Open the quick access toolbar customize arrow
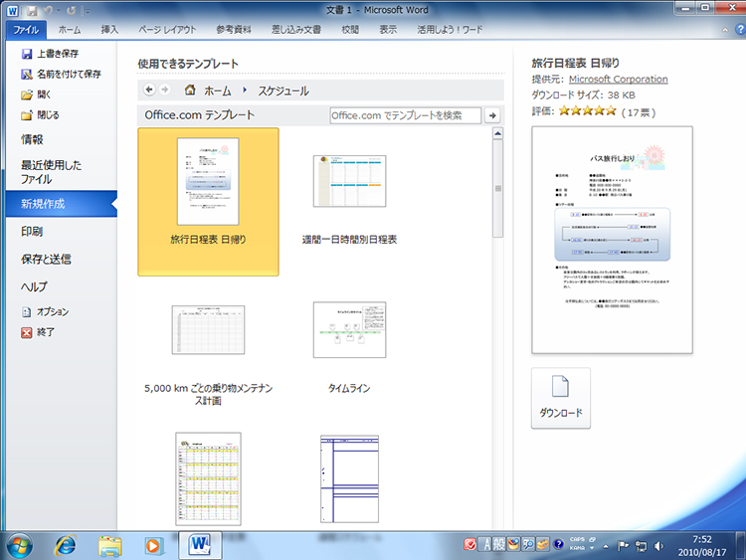 87,11
